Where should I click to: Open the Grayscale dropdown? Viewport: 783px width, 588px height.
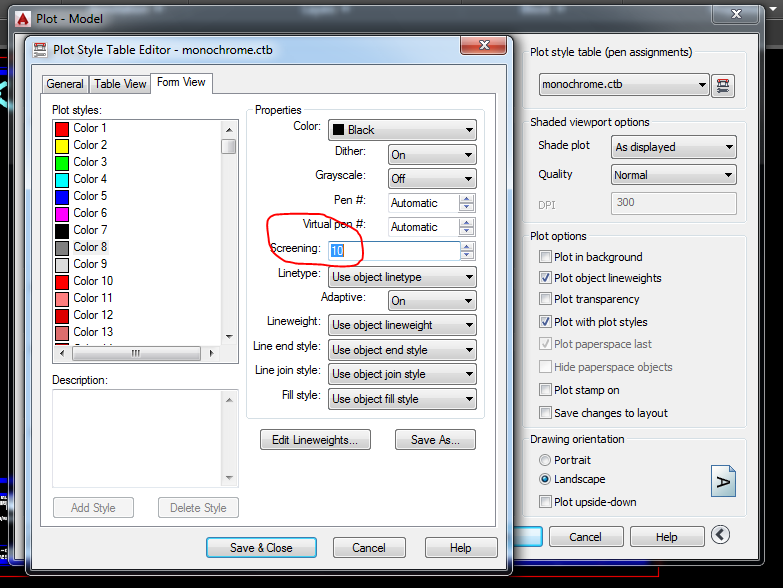click(x=432, y=179)
